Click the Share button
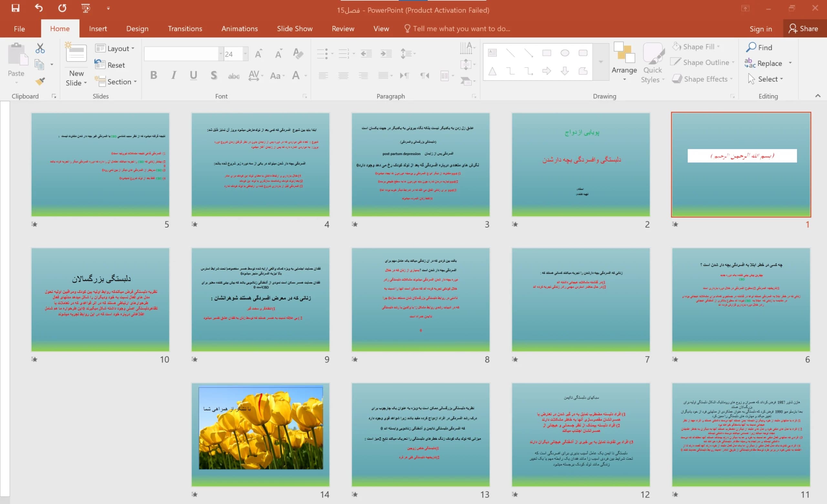 point(804,28)
